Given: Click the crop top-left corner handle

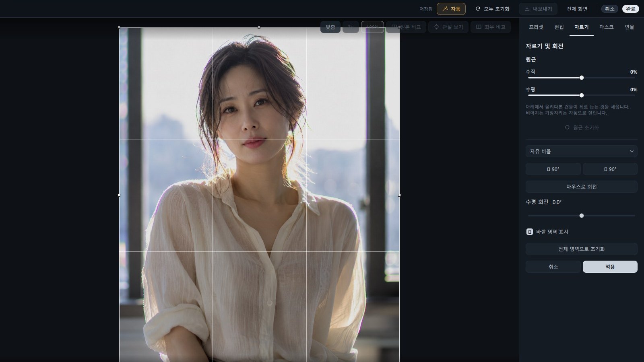Looking at the screenshot, I should [119, 27].
